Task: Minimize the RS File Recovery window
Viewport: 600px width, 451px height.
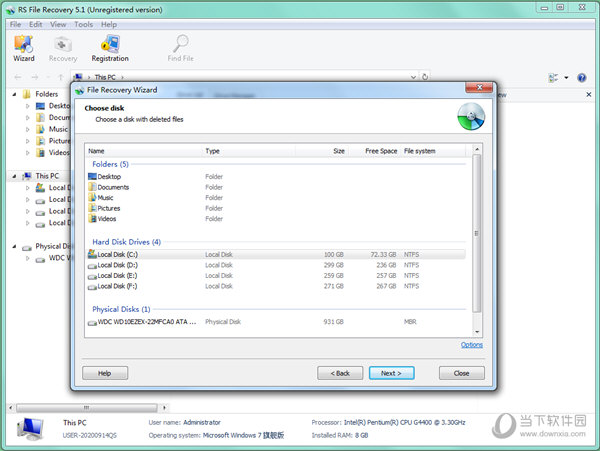Action: 545,8
